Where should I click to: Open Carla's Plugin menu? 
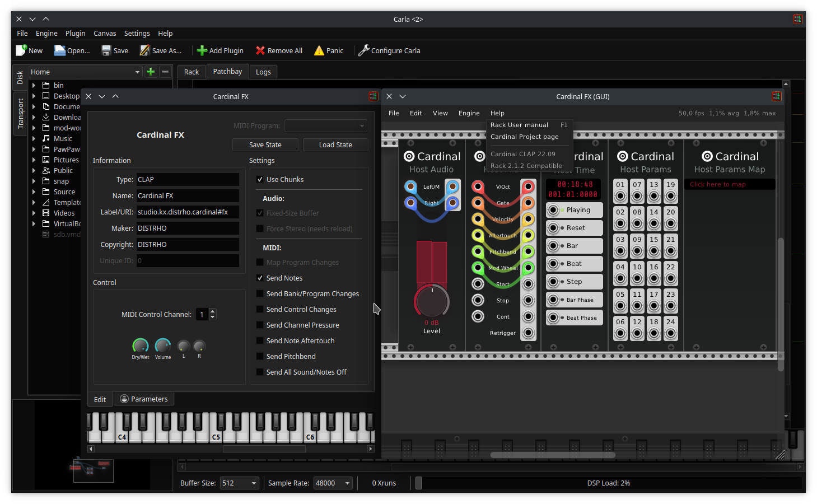click(x=75, y=33)
